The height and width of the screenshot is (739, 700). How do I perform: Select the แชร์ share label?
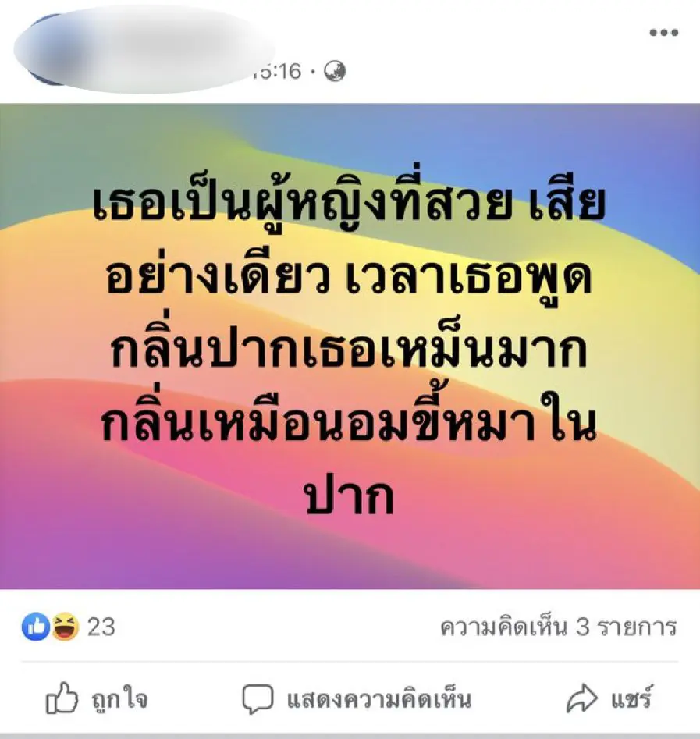click(x=632, y=697)
